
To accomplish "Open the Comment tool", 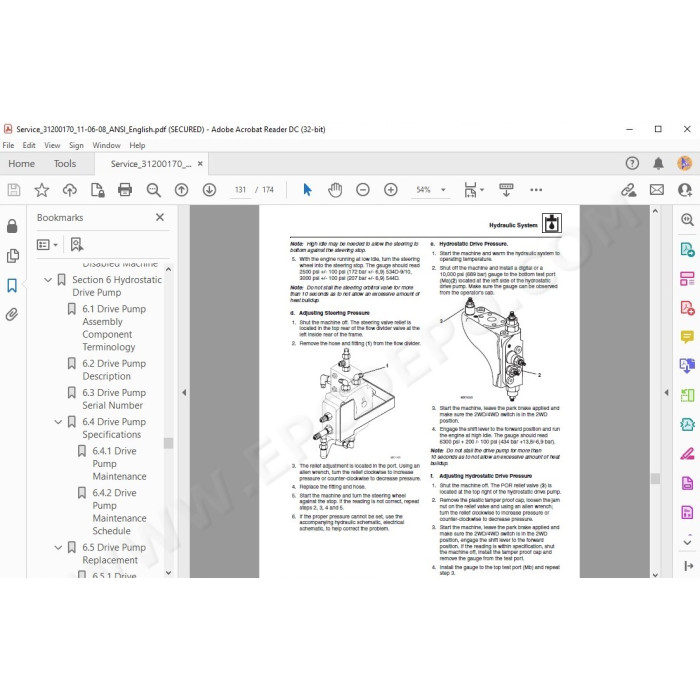I will click(x=688, y=336).
